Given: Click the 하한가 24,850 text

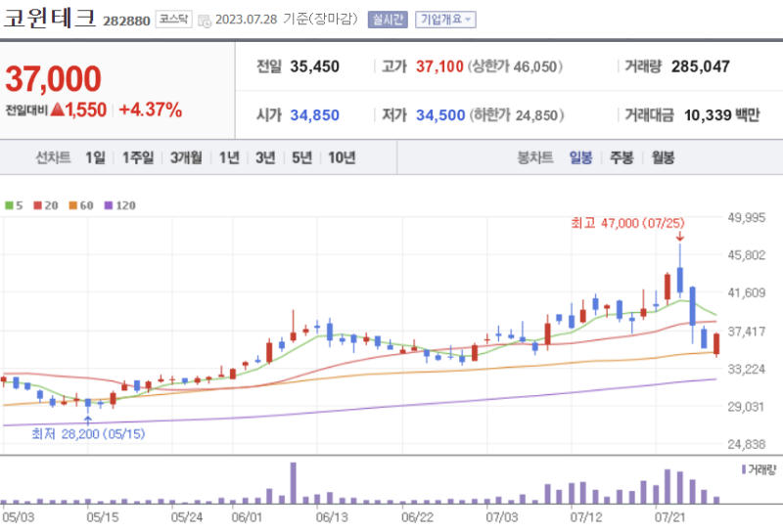Looking at the screenshot, I should pyautogui.click(x=517, y=115).
